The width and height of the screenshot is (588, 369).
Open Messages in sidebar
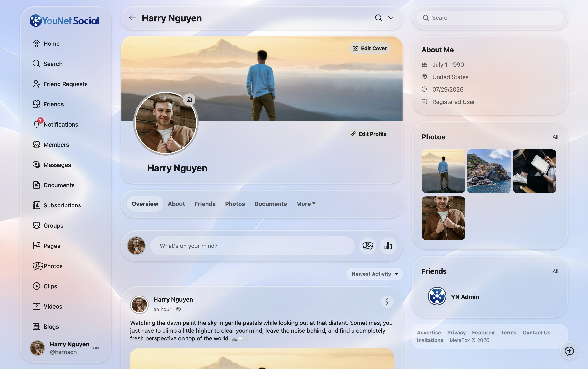tap(52, 165)
